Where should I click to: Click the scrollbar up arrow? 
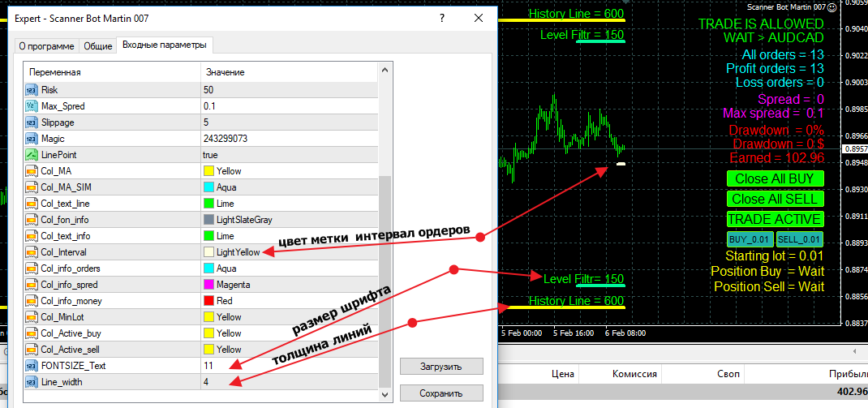pyautogui.click(x=385, y=70)
